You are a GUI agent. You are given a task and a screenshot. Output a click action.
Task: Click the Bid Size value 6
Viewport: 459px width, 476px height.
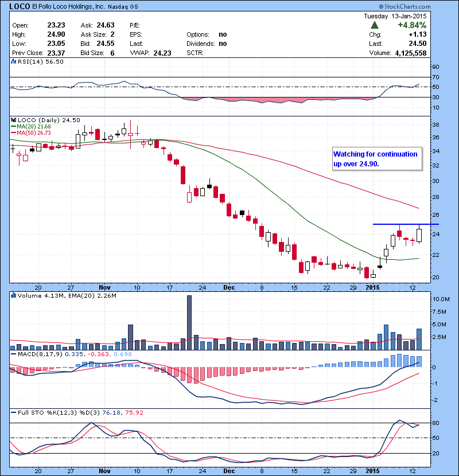point(112,53)
